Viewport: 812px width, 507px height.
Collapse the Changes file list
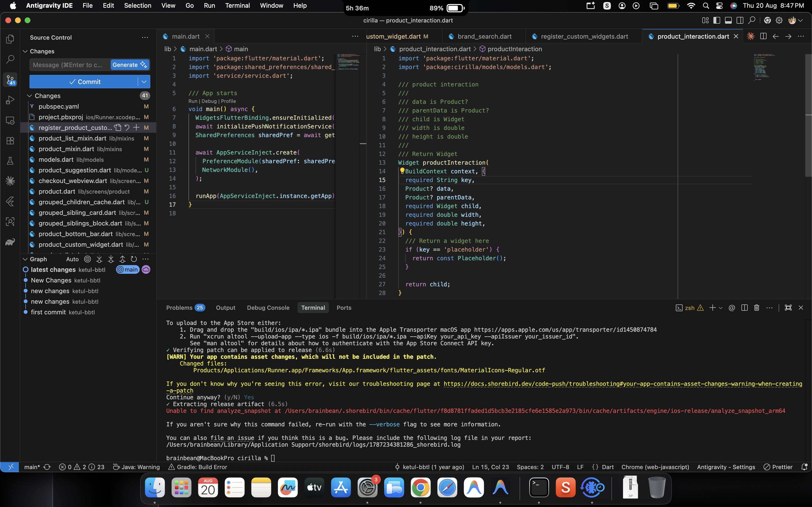click(29, 96)
